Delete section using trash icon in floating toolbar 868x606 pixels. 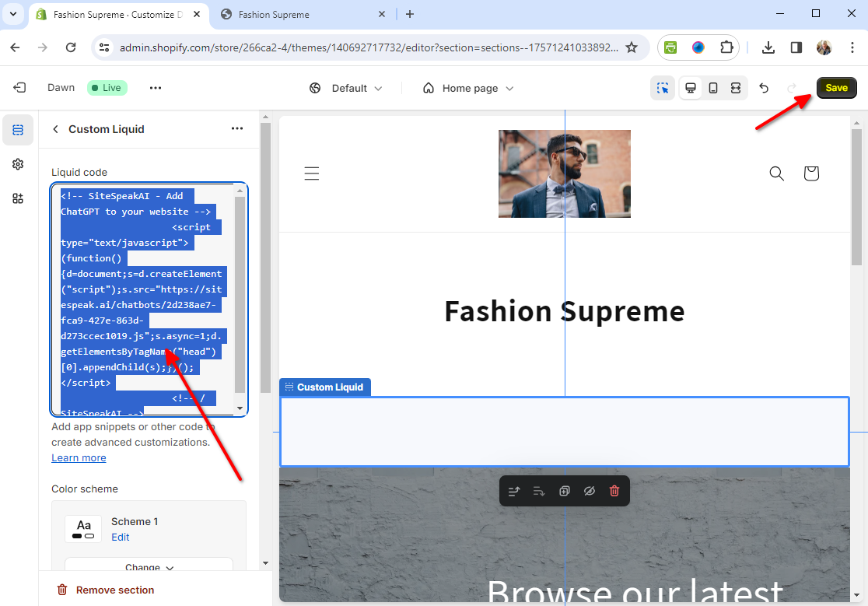(614, 491)
